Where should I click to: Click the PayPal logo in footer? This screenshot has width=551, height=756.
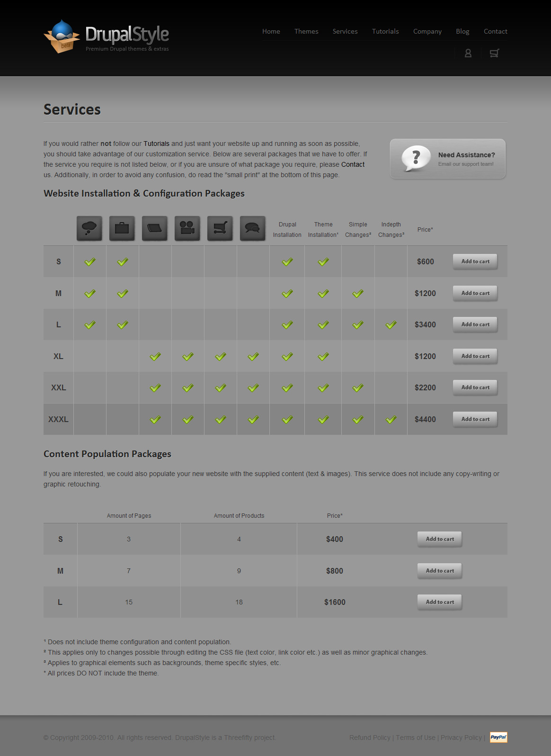[x=498, y=737]
